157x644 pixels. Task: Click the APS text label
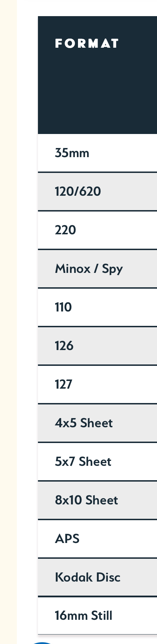pyautogui.click(x=67, y=539)
